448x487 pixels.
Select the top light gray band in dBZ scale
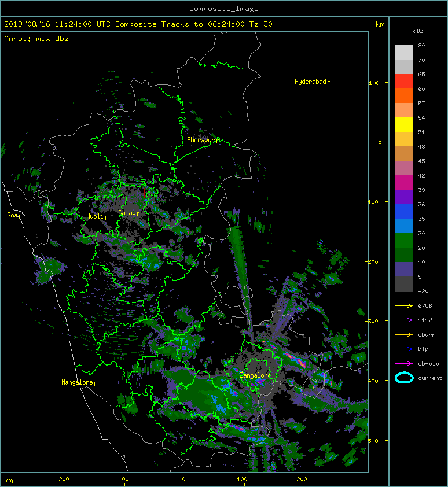tap(404, 53)
